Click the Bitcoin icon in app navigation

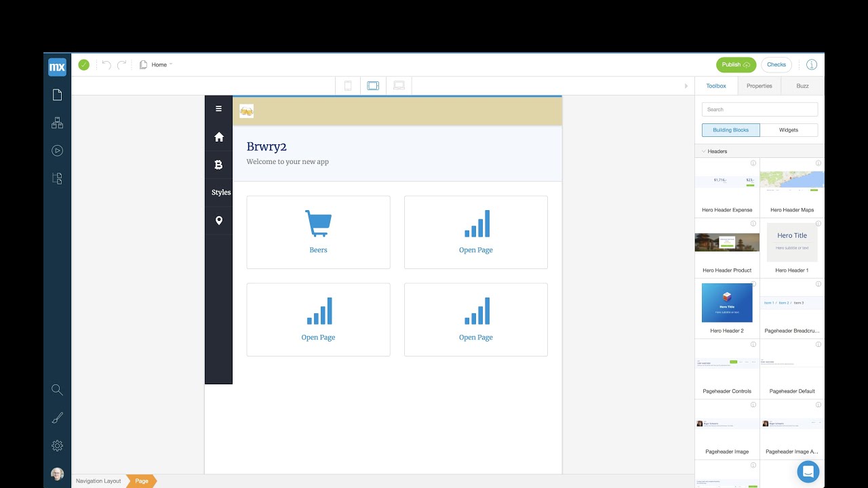[218, 165]
